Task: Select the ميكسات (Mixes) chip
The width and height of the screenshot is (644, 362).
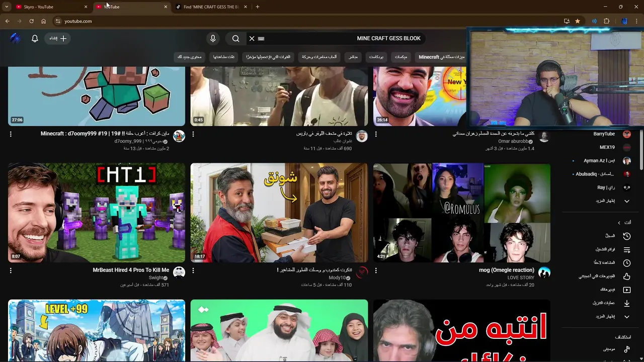Action: (x=401, y=57)
